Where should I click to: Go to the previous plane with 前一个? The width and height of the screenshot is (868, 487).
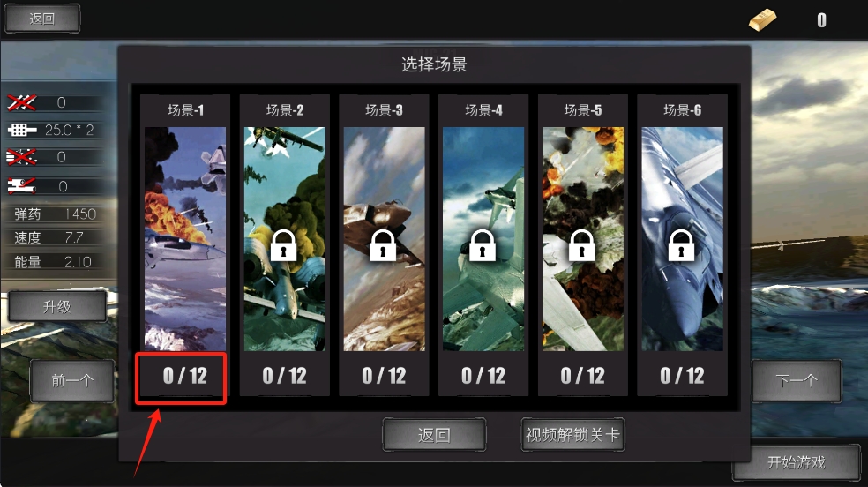72,381
